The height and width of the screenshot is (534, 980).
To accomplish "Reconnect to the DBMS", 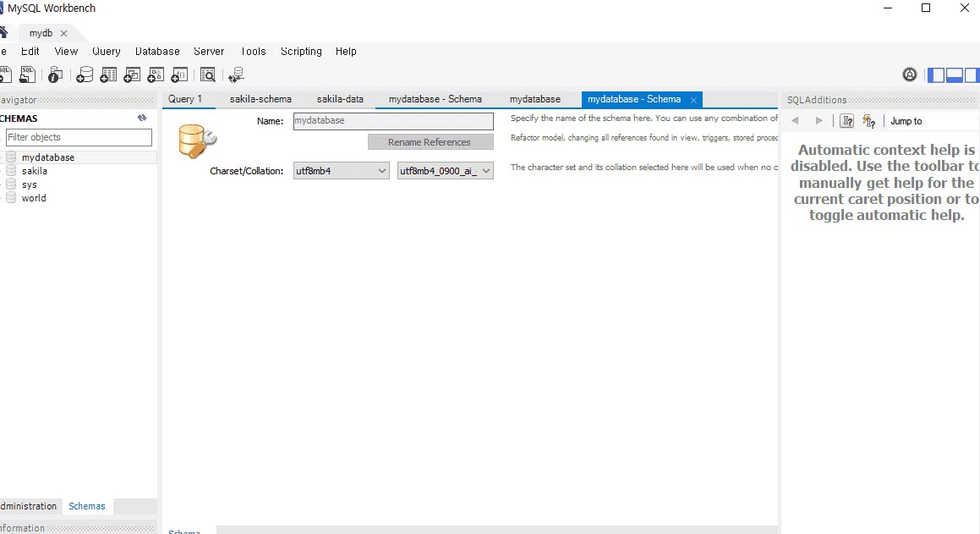I will click(x=236, y=75).
